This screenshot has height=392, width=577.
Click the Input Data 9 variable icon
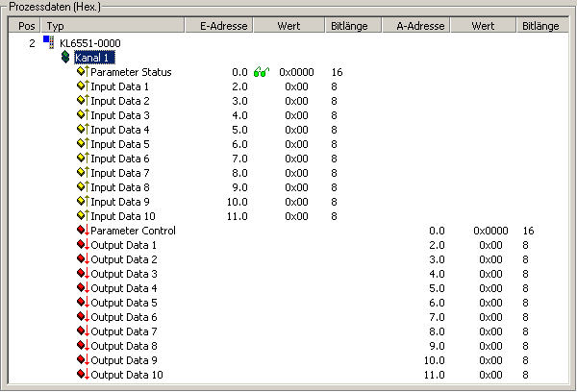[83, 201]
